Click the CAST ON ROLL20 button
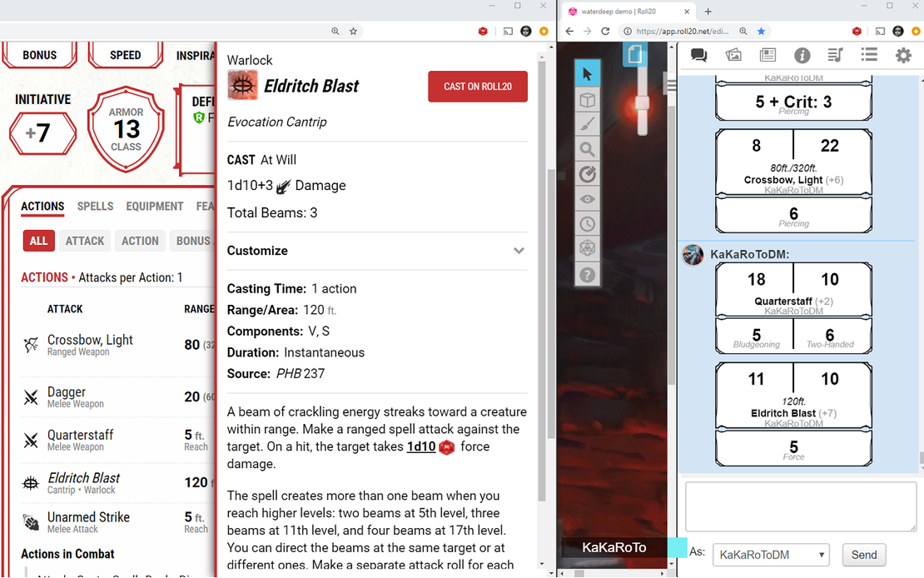Screen dimensions: 924x578 point(478,86)
